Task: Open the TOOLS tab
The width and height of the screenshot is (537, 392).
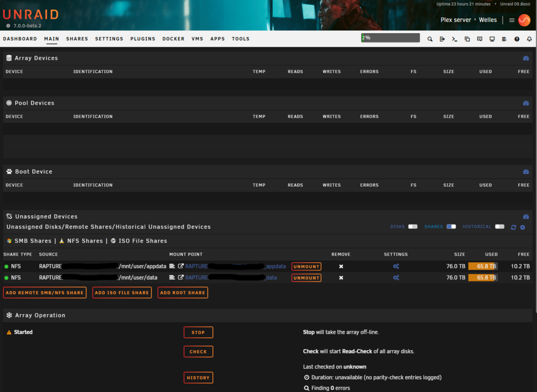Action: (x=241, y=39)
